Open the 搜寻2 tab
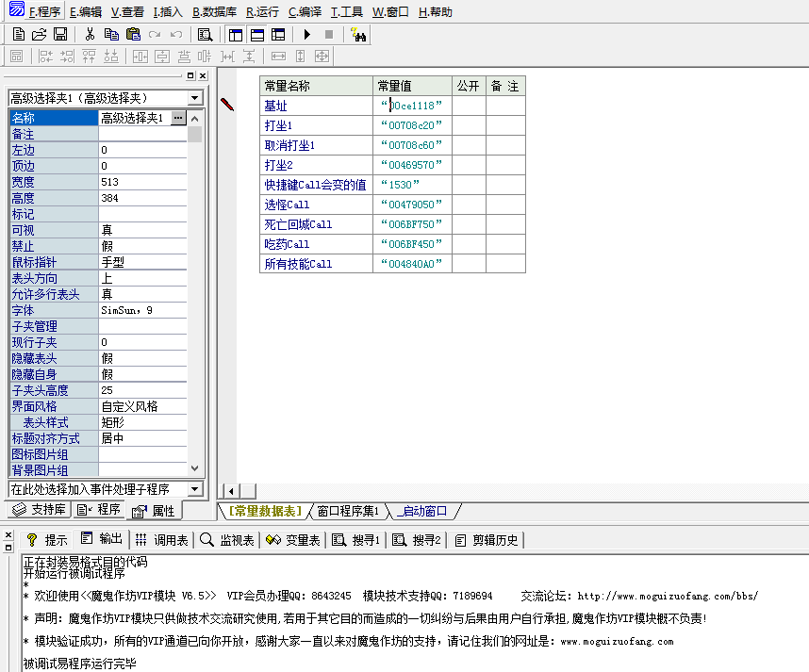Viewport: 809px width, 672px height. pos(417,540)
